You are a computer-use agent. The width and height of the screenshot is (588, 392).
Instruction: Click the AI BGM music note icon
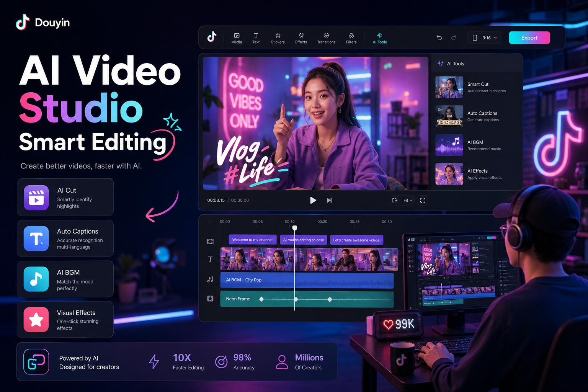(x=36, y=279)
